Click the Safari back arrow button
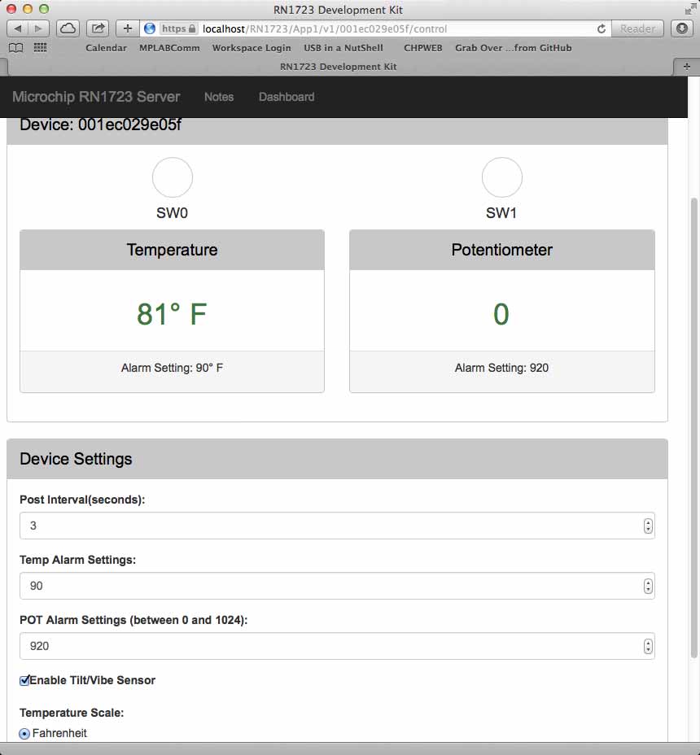The image size is (700, 755). pos(18,28)
